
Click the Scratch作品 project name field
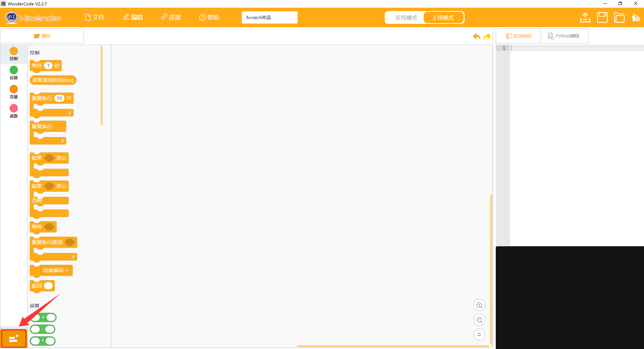[269, 17]
